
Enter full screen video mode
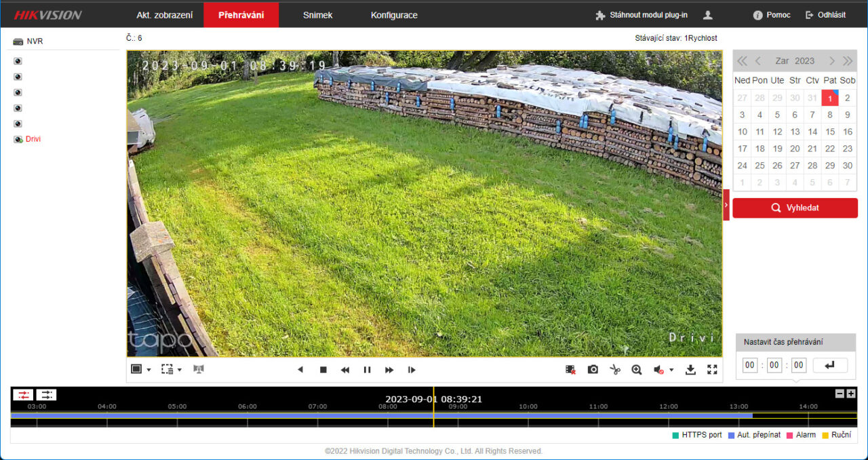pyautogui.click(x=712, y=370)
